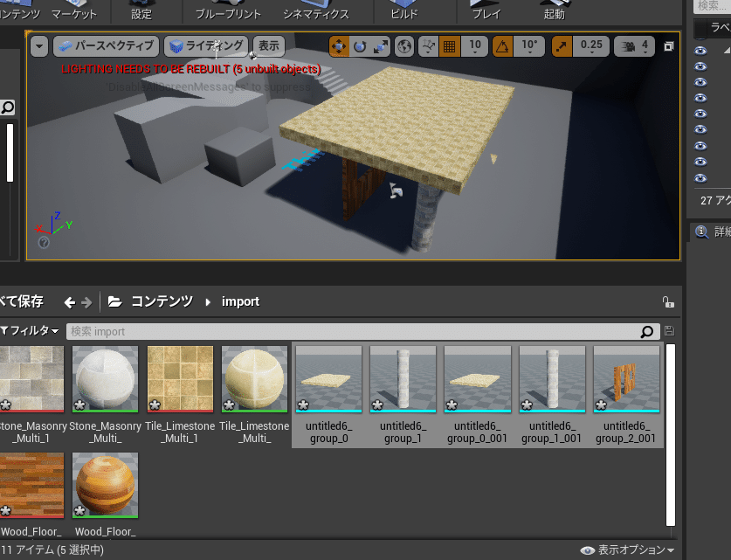The image size is (731, 560).
Task: Select Stone_Masonry_Multi_1 texture thumbnail
Action: (x=31, y=378)
